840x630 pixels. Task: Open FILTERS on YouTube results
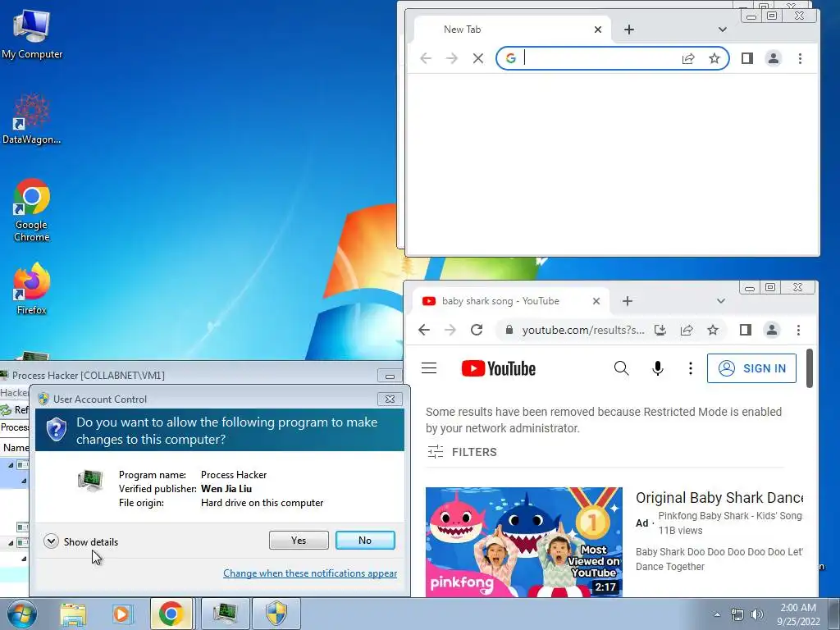[x=463, y=452]
